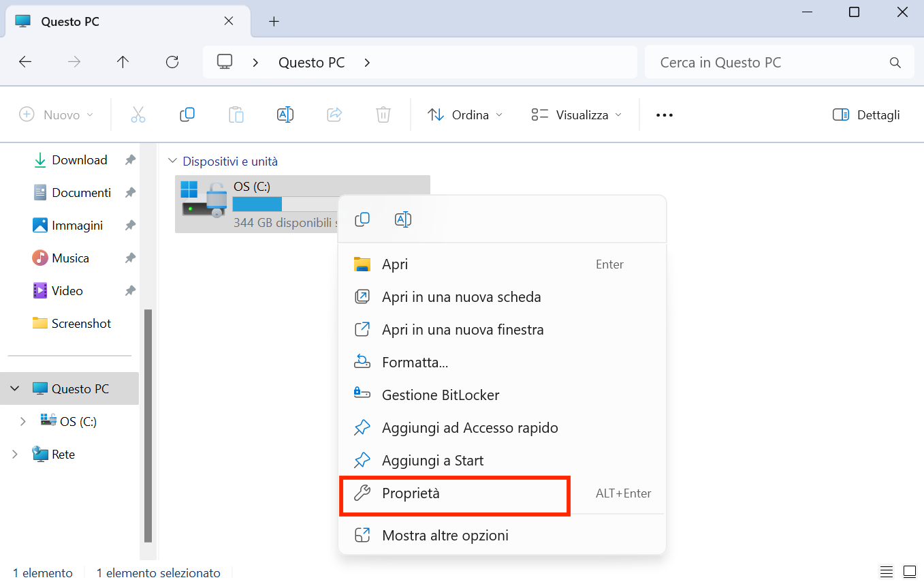Click the Copy icon in context menu
Screen dimensions: 924x582
coord(362,219)
